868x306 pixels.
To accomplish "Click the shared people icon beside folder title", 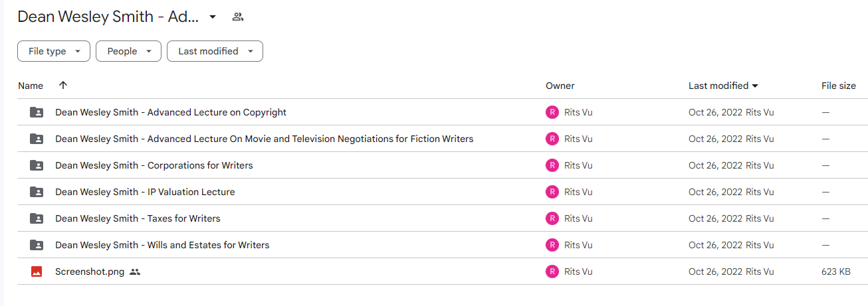I will pos(237,17).
